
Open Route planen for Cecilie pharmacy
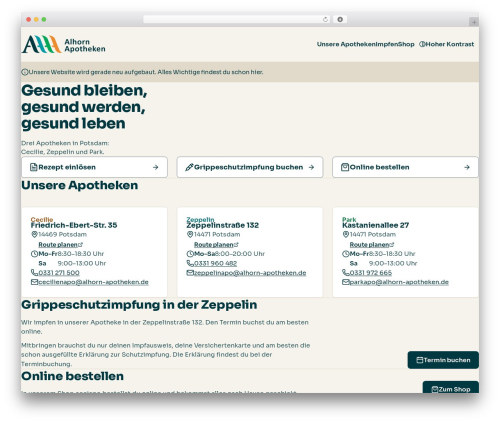pyautogui.click(x=60, y=245)
